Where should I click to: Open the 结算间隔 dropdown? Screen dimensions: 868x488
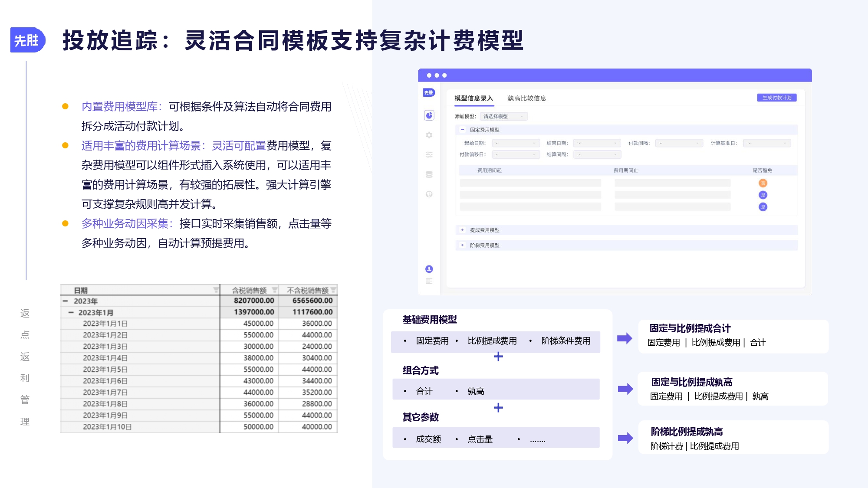tap(597, 154)
